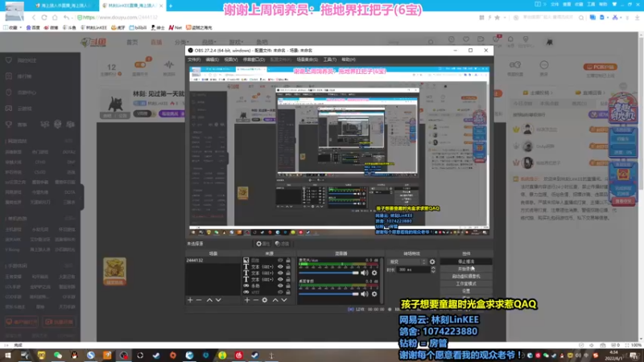Open OBS 停靠窗口(D) menu
This screenshot has height=362, width=644.
coord(254,60)
